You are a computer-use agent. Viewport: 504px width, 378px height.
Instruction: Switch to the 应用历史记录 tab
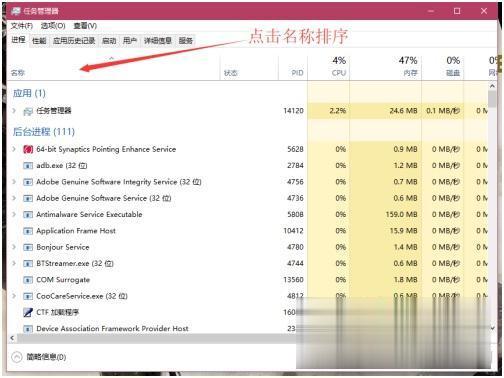[x=74, y=41]
